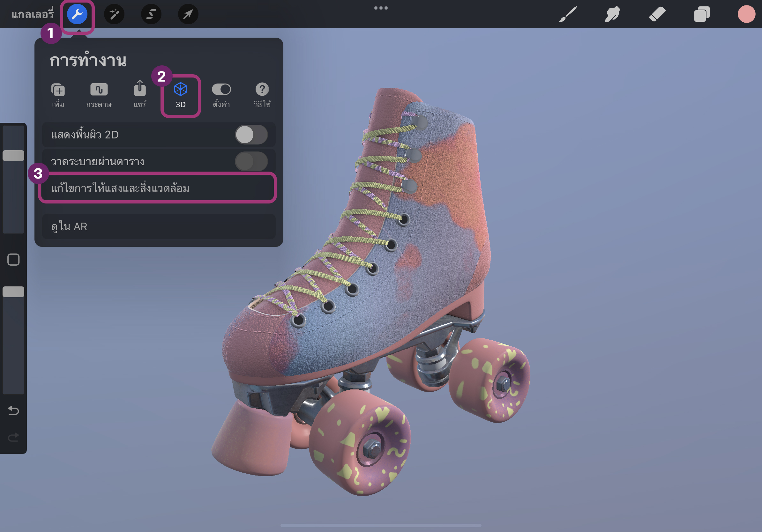Image resolution: width=762 pixels, height=532 pixels.
Task: Open the แชร์ (Share) tab
Action: click(x=140, y=95)
